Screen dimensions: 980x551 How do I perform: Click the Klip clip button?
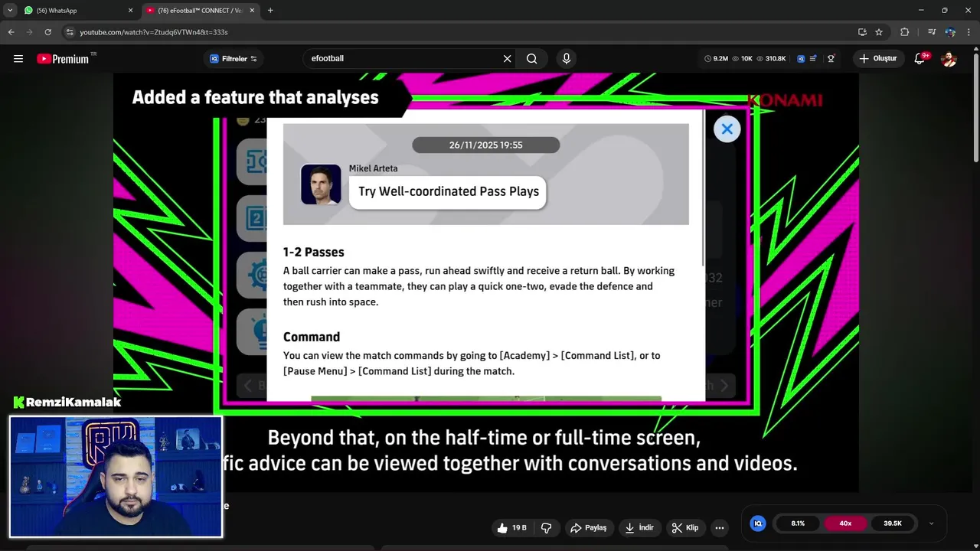684,528
